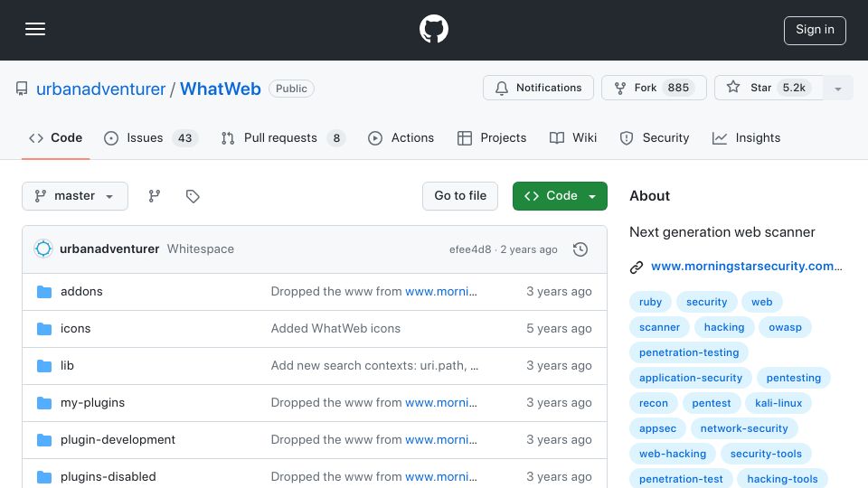
Task: Open the Actions tab
Action: tap(401, 137)
